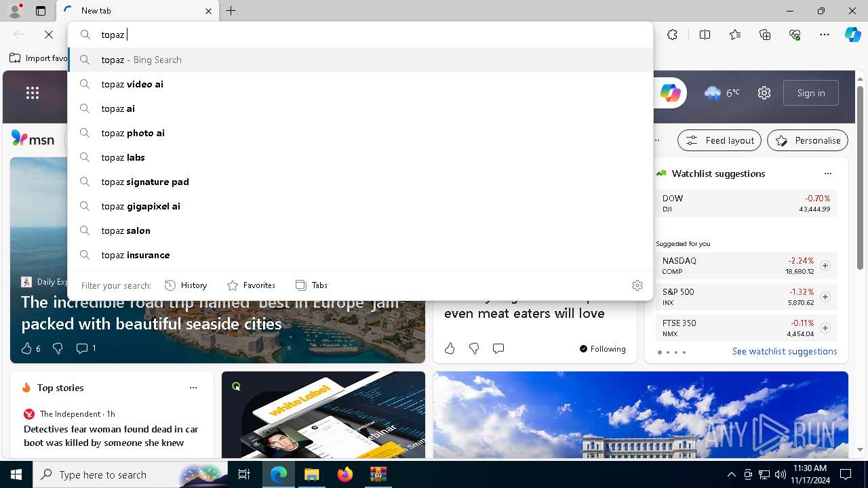
Task: Open the notification center
Action: [846, 474]
